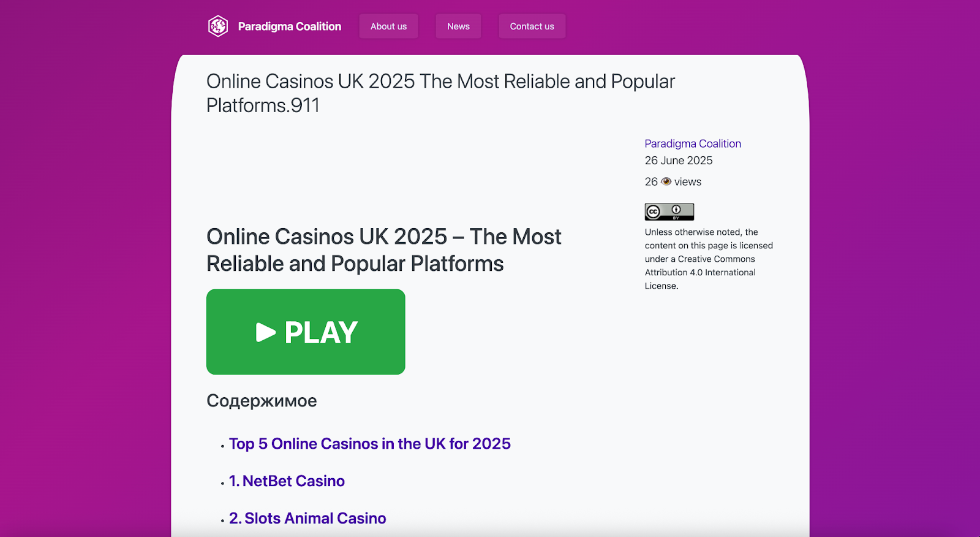
Task: Jump to the 2. Slots Animal Casino section
Action: (x=307, y=519)
